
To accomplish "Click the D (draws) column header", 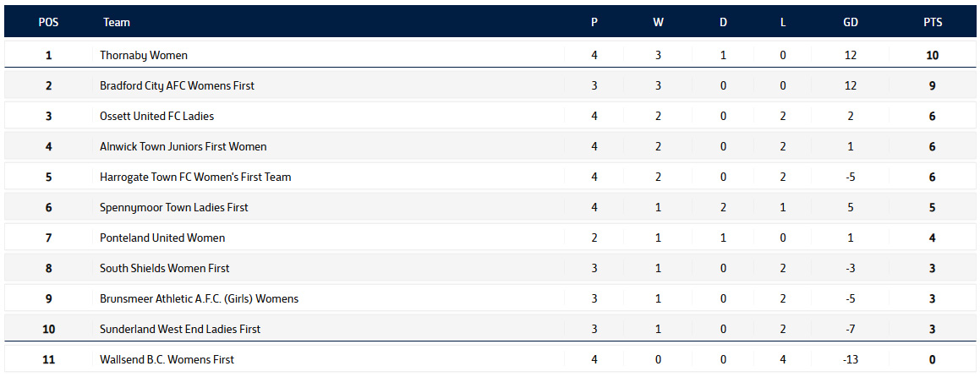I will click(x=723, y=23).
